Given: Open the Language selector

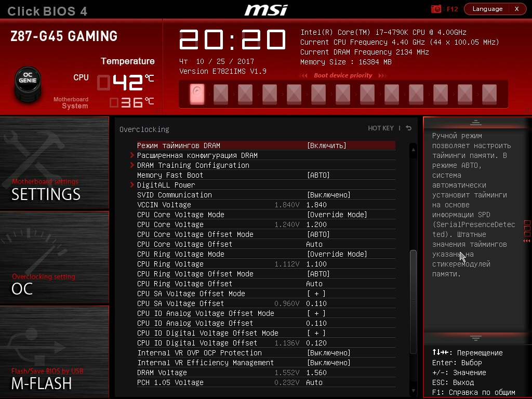Looking at the screenshot, I should pos(487,9).
